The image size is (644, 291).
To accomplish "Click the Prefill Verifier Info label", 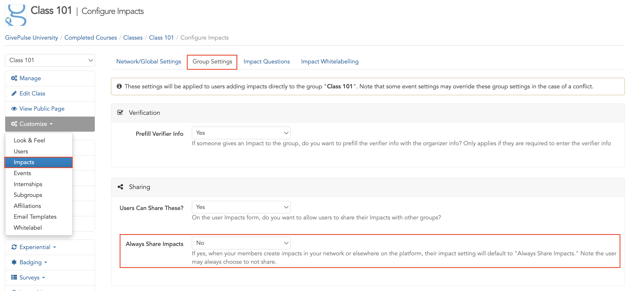I will 159,134.
